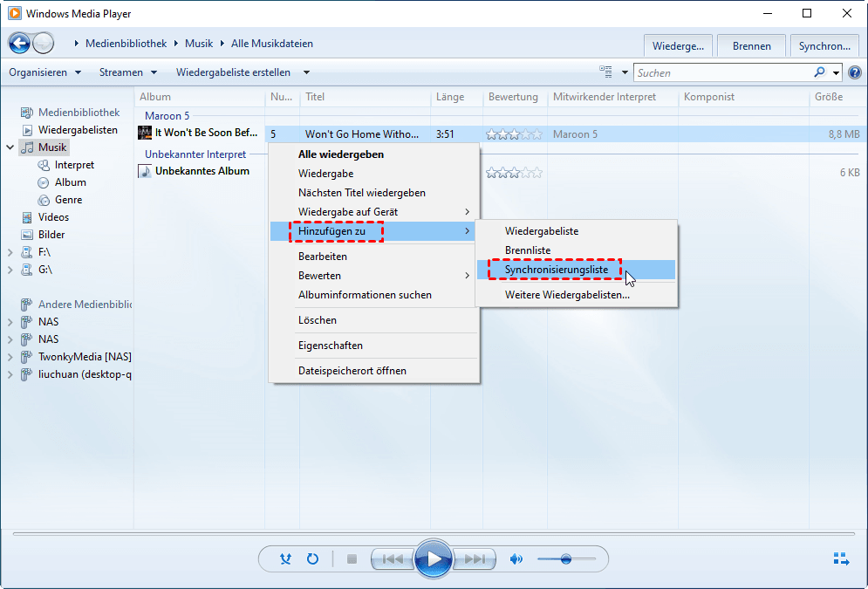Choose Löschen from the context menu
The height and width of the screenshot is (589, 868).
[374, 320]
